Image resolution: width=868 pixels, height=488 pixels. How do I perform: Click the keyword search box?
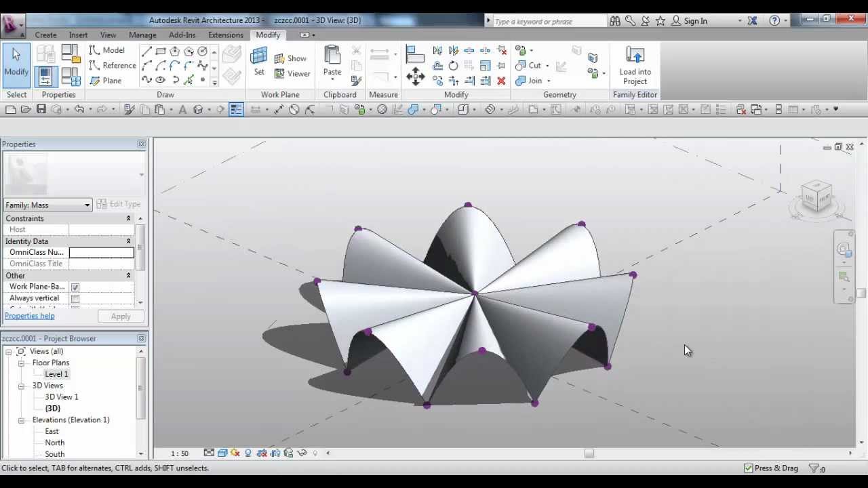pos(549,21)
